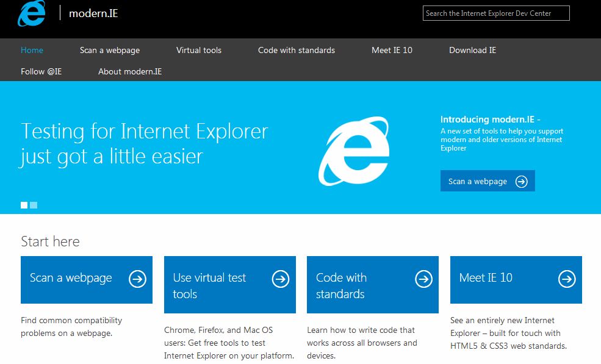
Task: Click Follow @IE navigation link
Action: point(41,71)
